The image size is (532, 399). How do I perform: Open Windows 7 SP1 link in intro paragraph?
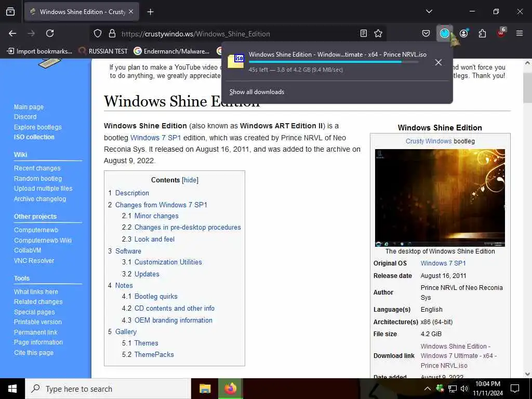155,138
